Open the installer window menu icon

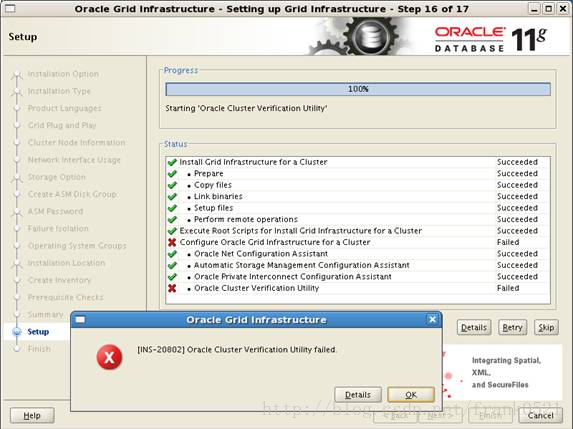(x=10, y=8)
